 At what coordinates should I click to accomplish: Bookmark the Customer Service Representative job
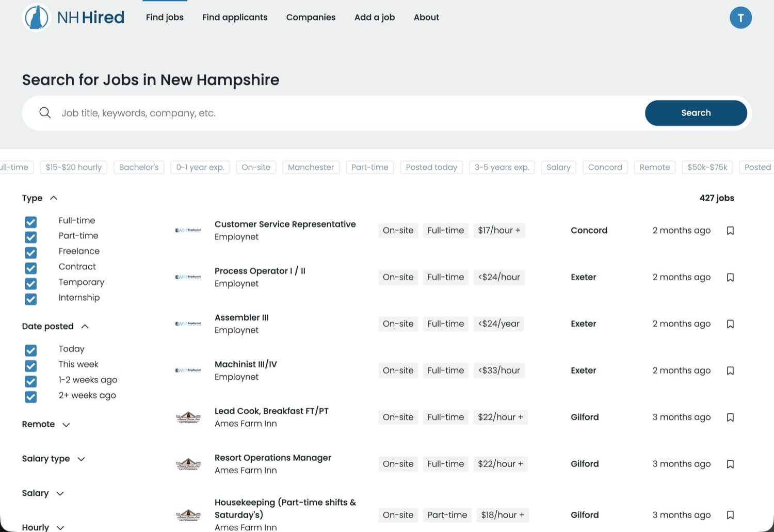(730, 231)
